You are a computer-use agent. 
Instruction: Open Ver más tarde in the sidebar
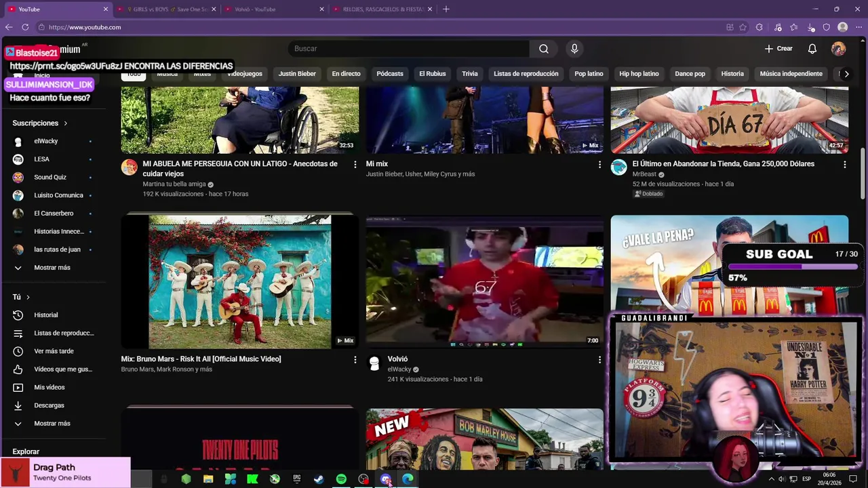coord(52,351)
